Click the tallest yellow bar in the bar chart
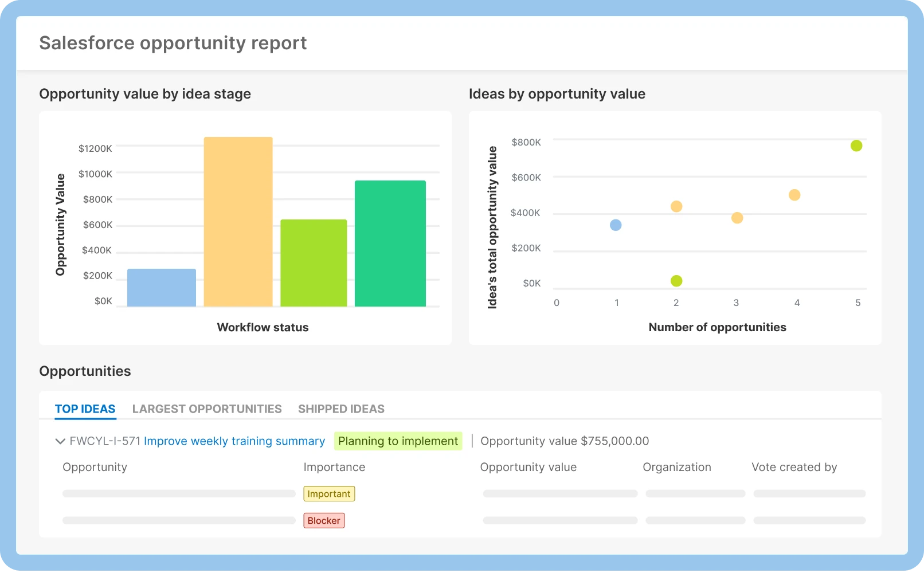 [237, 221]
